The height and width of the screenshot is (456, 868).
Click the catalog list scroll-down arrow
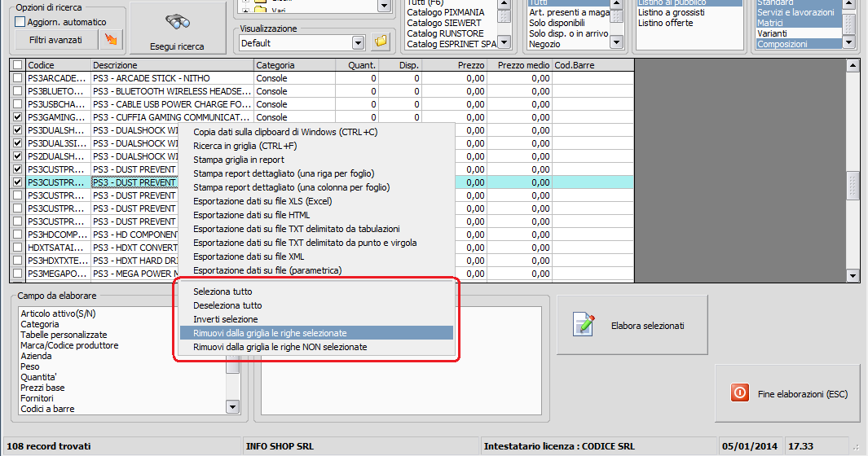coord(504,42)
